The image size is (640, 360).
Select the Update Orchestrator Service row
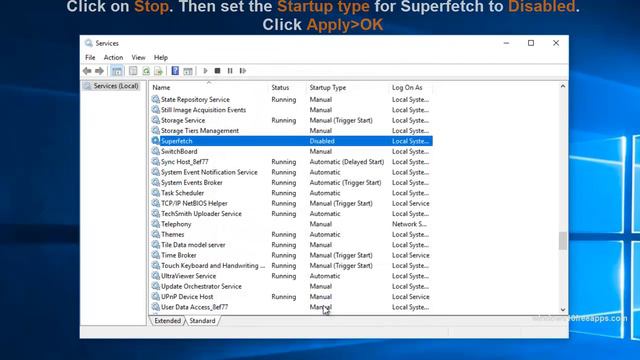[x=291, y=286]
